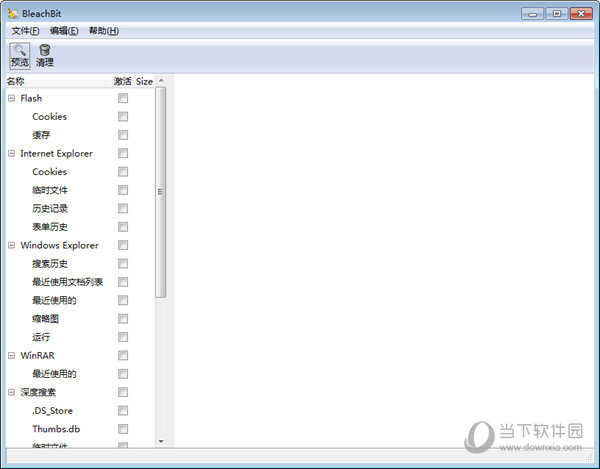Check Cookies under Internet Explorer
The image size is (600, 469).
tap(123, 172)
